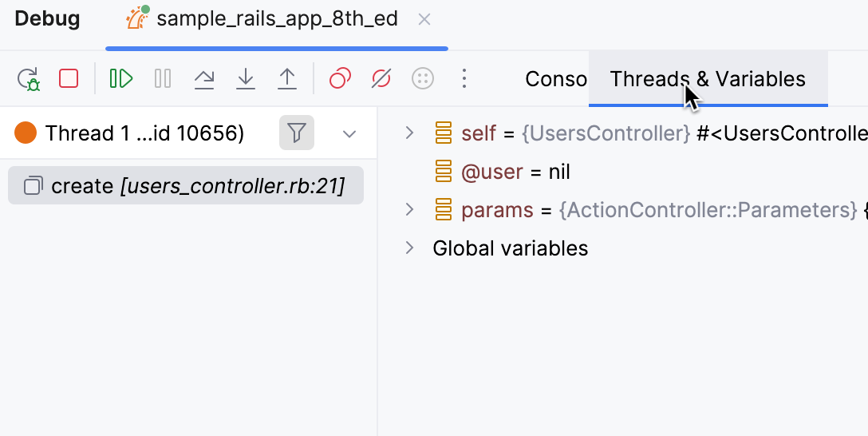
Task: Click the smiley-face icon in the toolbar
Action: pos(423,78)
